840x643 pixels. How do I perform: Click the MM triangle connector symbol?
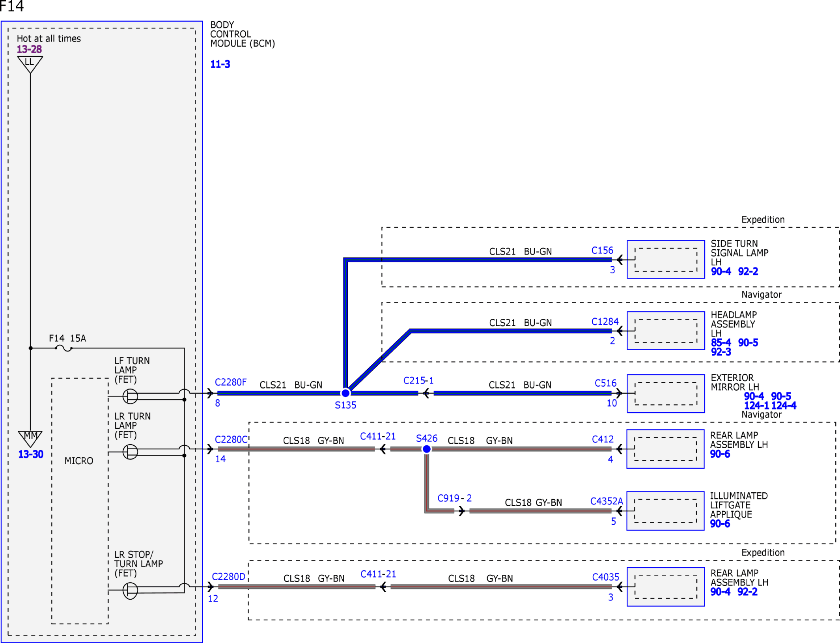[30, 439]
